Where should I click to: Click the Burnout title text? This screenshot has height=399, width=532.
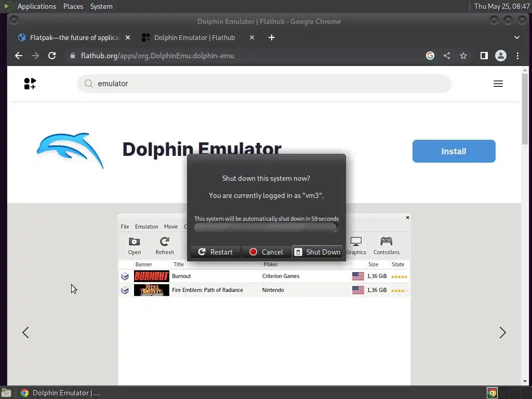pyautogui.click(x=181, y=276)
